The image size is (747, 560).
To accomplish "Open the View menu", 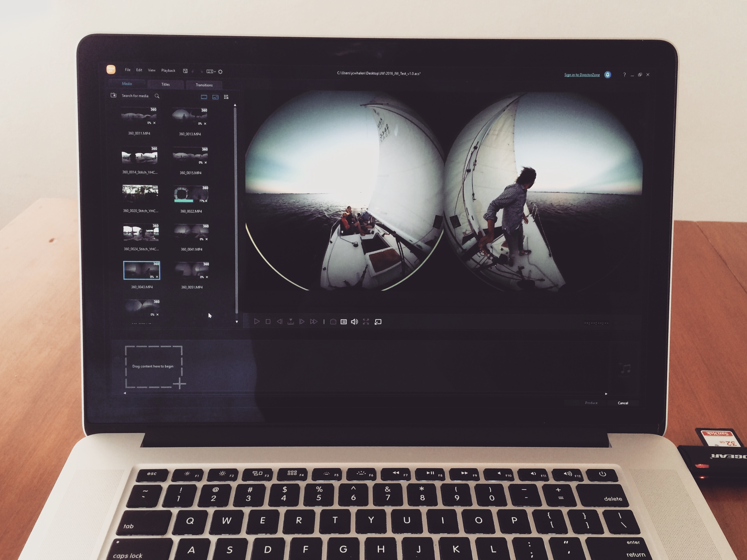I will click(152, 70).
